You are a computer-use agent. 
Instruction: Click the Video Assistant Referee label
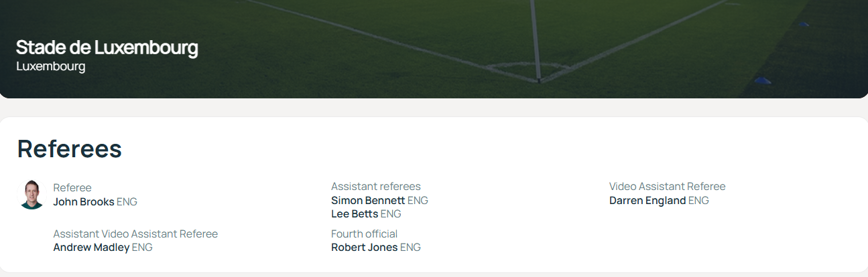point(667,186)
